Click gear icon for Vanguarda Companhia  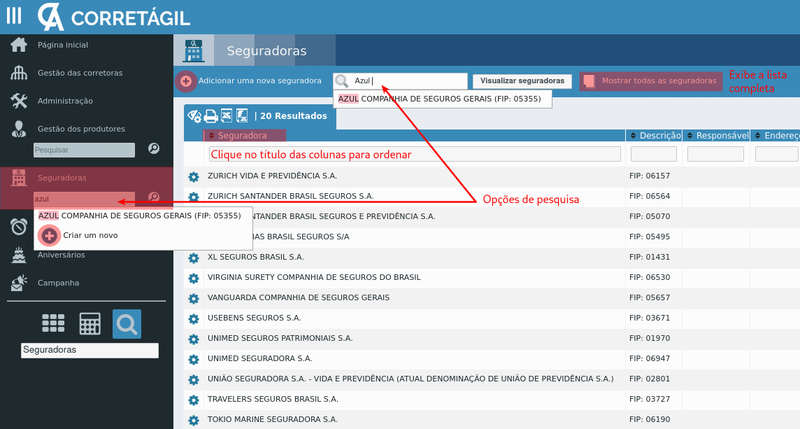point(193,298)
